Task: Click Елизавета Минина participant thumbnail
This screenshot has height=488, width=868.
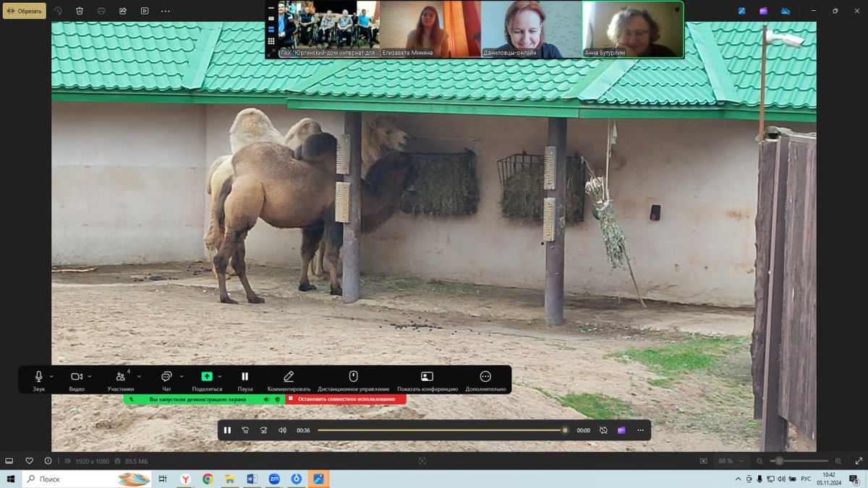Action: coord(430,29)
